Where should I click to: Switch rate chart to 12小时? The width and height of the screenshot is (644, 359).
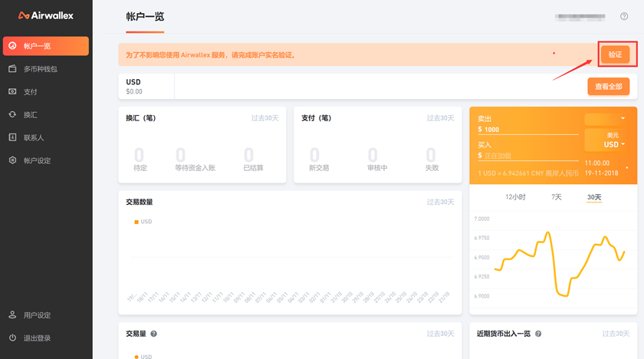pos(515,197)
